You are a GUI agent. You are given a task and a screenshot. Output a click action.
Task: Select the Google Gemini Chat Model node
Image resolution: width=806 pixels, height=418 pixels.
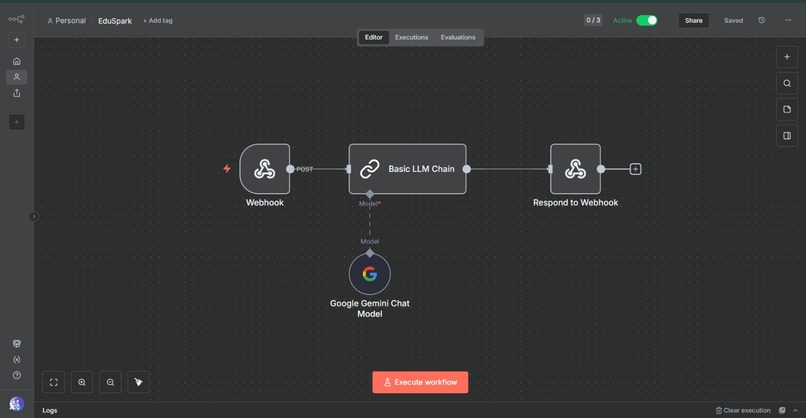tap(370, 274)
